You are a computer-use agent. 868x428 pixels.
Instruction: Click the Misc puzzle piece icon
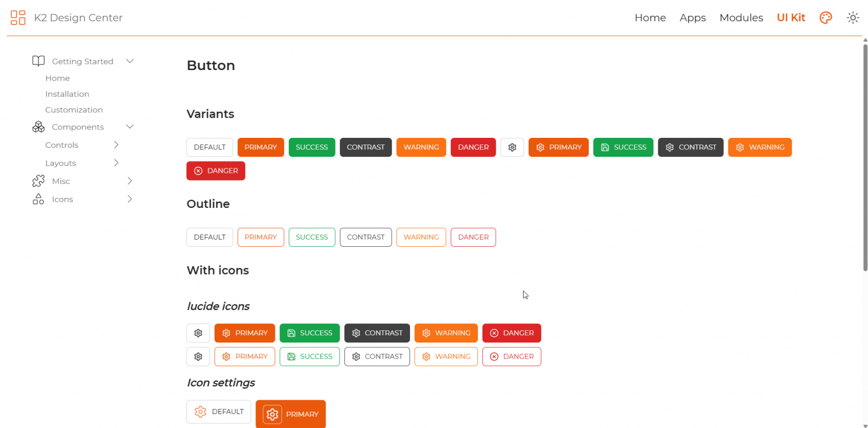(x=38, y=181)
